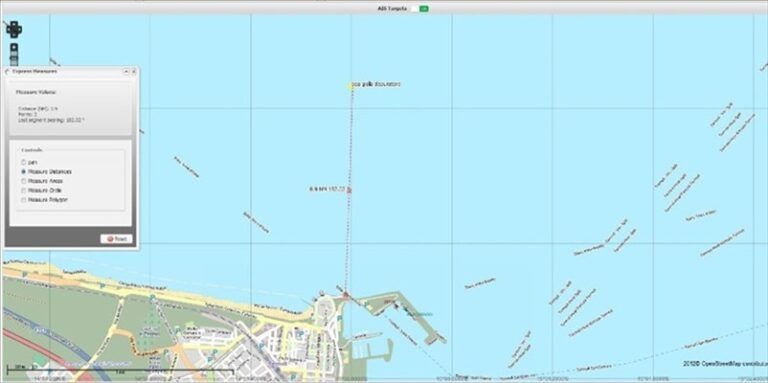Click the zoom level slider bar
The image size is (768, 383).
coord(14,60)
